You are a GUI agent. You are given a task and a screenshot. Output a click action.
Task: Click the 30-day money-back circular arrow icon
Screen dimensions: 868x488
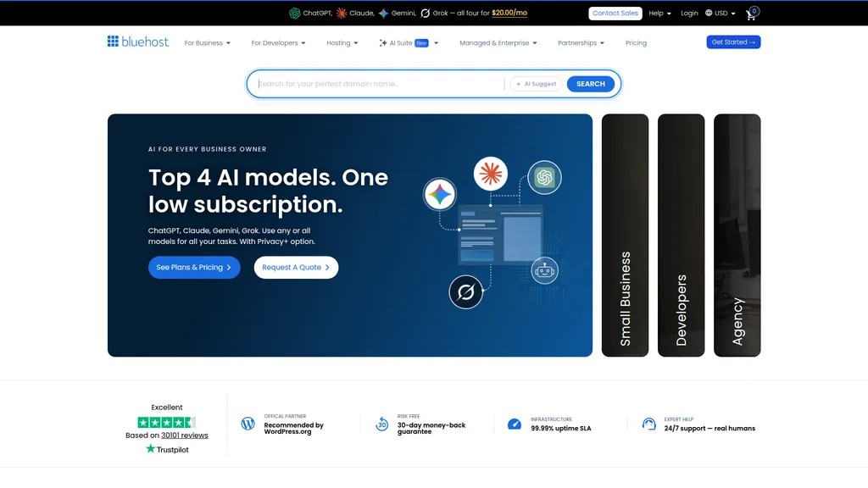click(382, 424)
